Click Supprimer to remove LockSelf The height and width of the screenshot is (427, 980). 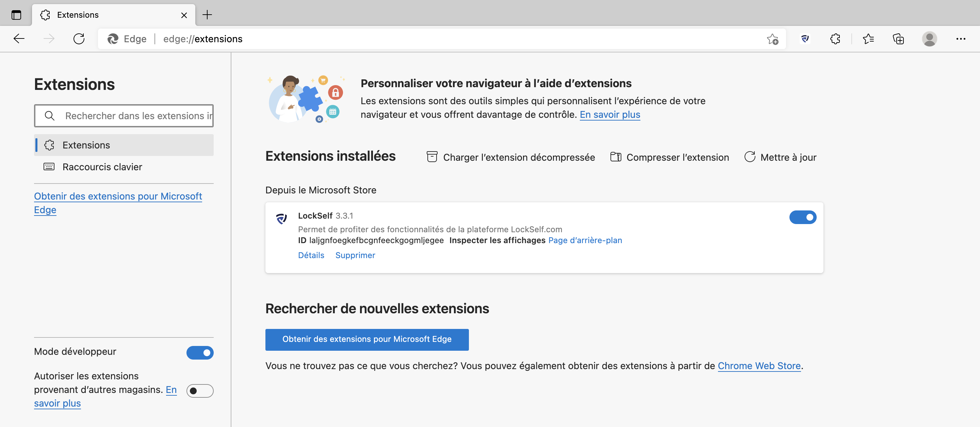point(355,255)
